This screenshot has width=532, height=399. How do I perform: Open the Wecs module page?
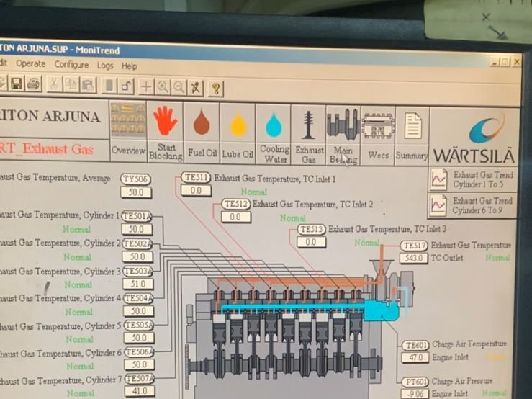click(379, 136)
